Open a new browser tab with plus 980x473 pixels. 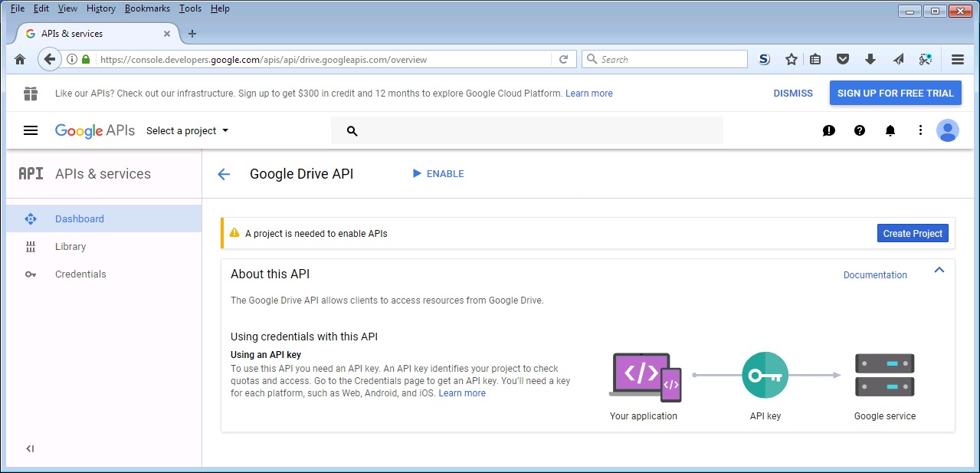192,34
